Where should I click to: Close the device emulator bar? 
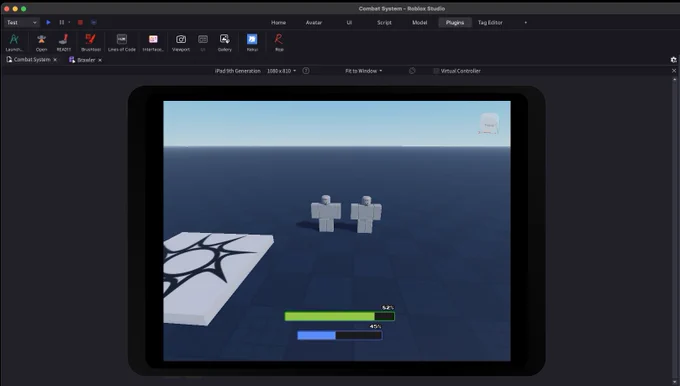pos(674,71)
